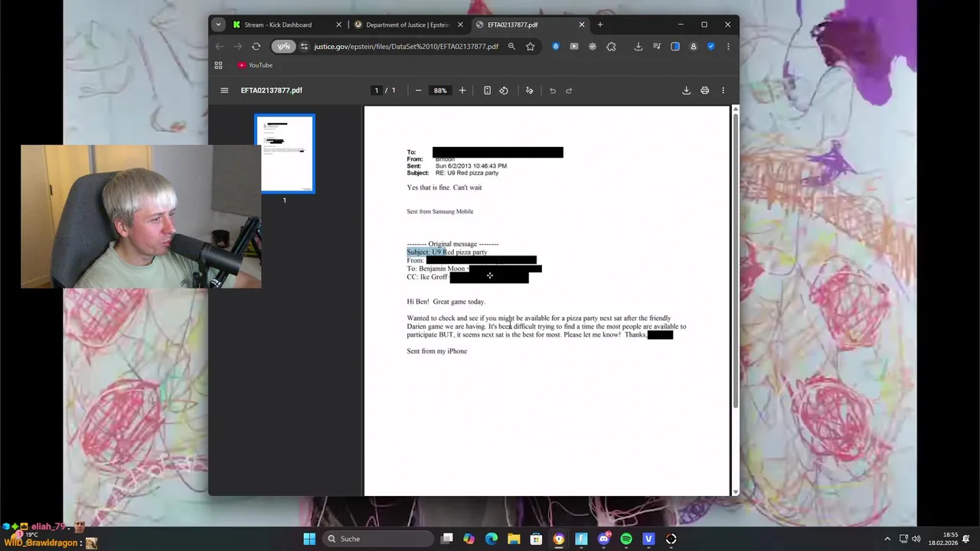Open browser zoom magnifier in address bar

[511, 47]
